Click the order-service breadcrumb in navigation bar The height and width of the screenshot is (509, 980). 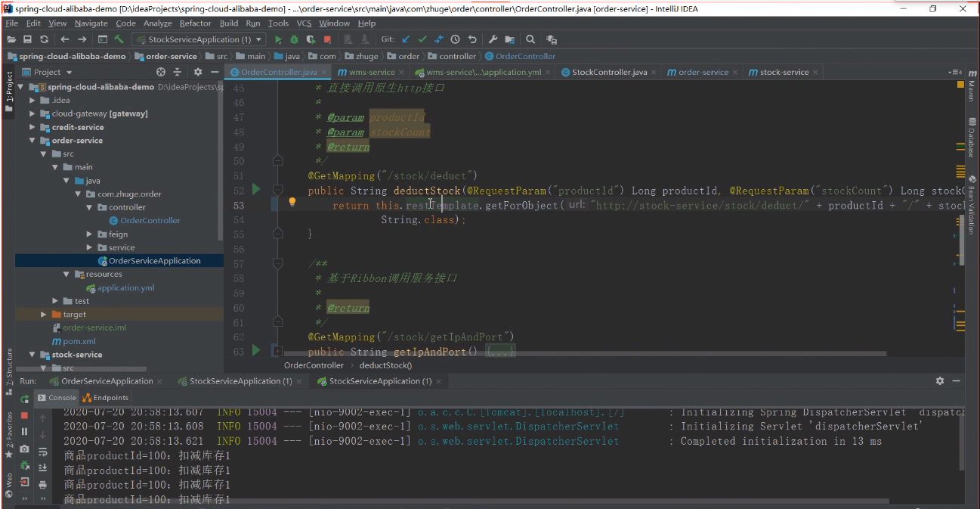(165, 56)
